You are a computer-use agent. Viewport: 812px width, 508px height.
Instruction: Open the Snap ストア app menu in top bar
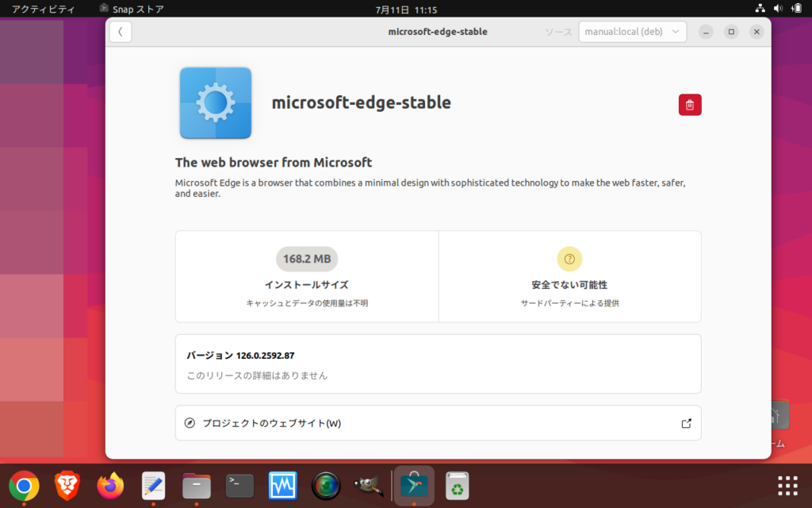(x=132, y=10)
